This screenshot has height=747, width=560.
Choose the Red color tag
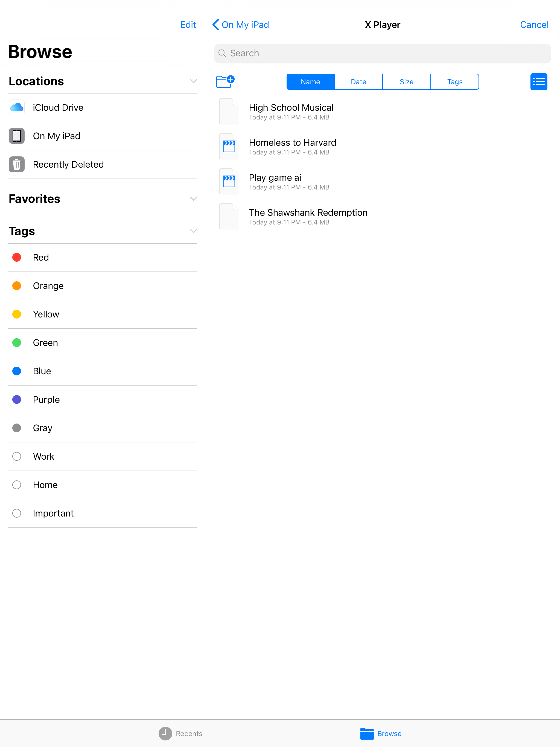coord(17,257)
